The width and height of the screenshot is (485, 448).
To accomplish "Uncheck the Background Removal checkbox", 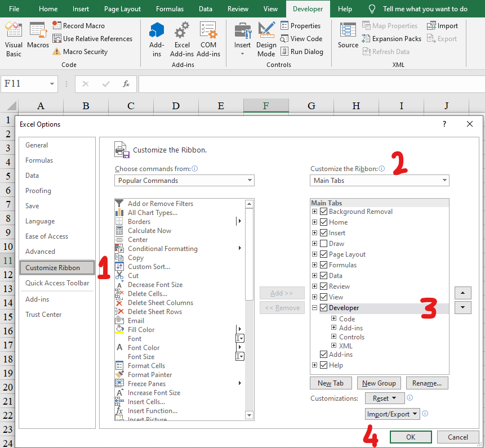I will click(323, 211).
